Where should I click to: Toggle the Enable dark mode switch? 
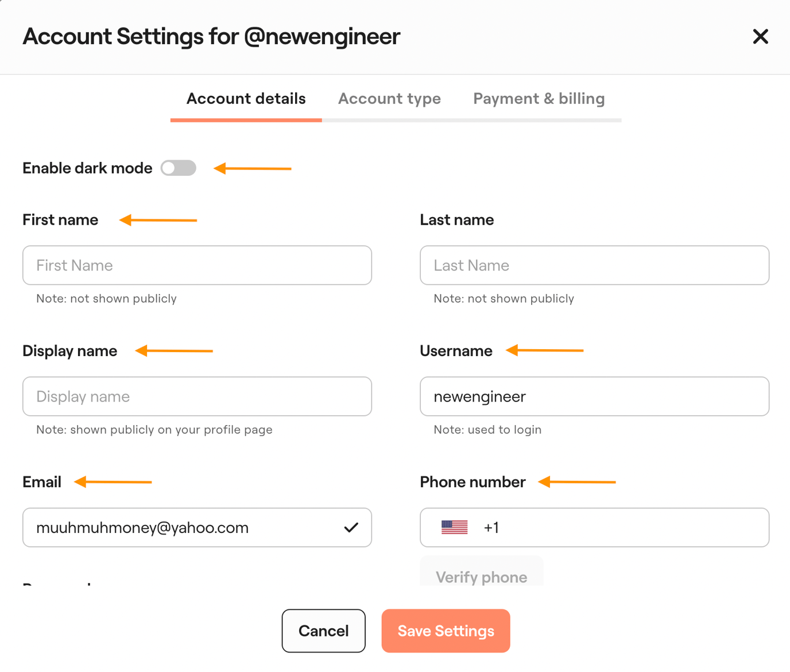tap(178, 168)
